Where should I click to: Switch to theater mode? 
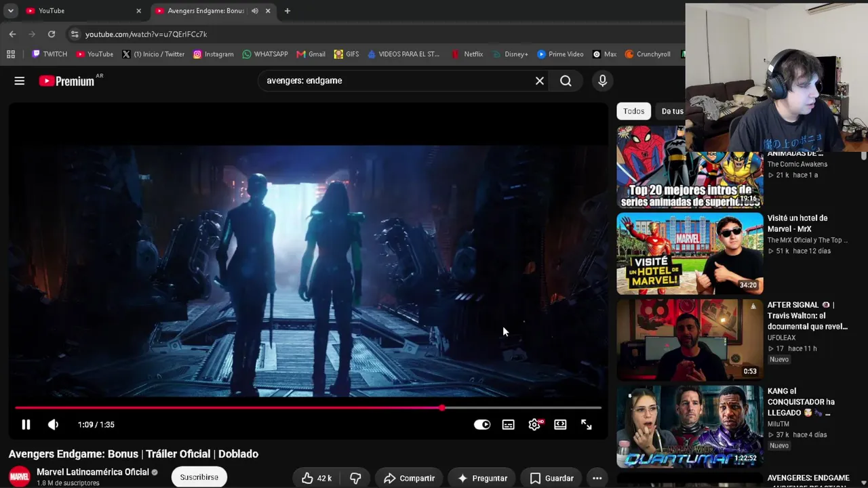(x=560, y=425)
